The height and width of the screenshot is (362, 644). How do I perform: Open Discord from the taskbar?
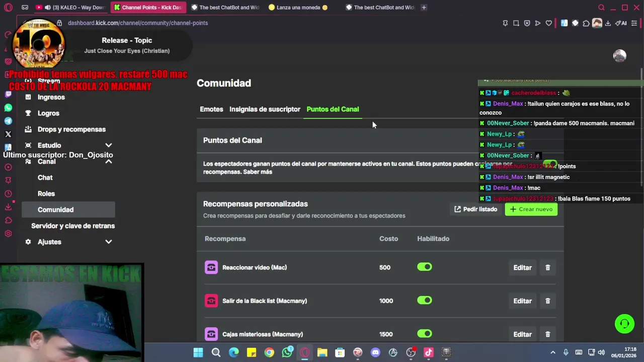tap(375, 352)
